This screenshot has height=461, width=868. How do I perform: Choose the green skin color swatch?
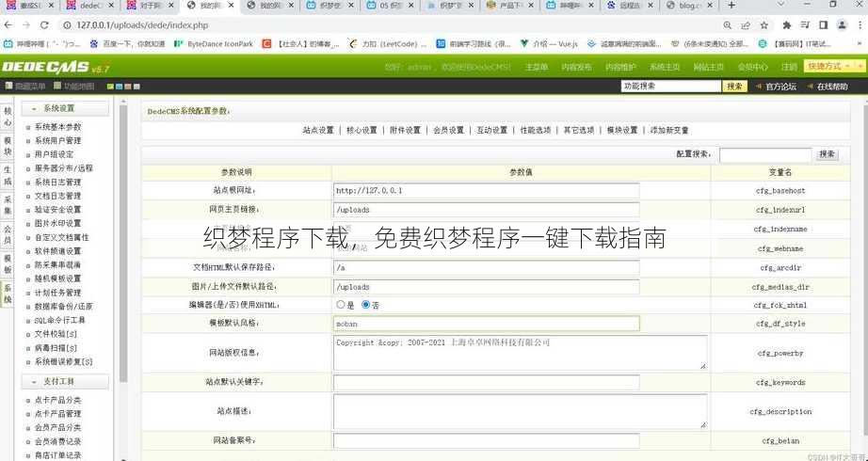point(110,87)
